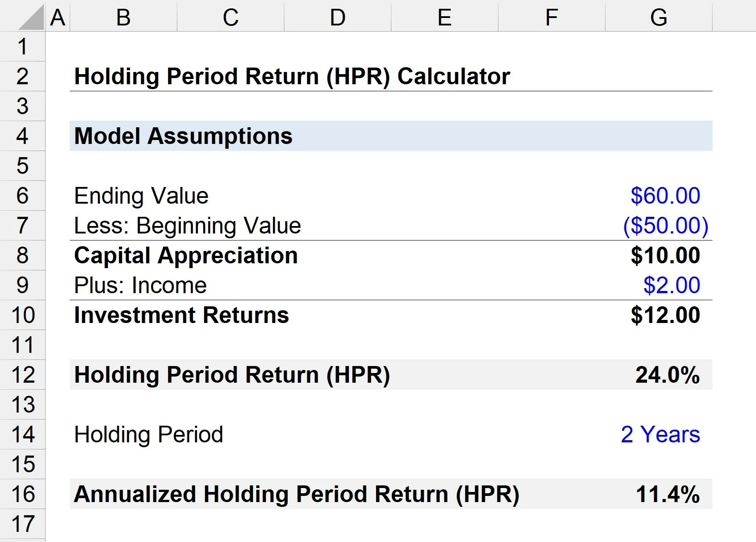Select column G header

(659, 18)
